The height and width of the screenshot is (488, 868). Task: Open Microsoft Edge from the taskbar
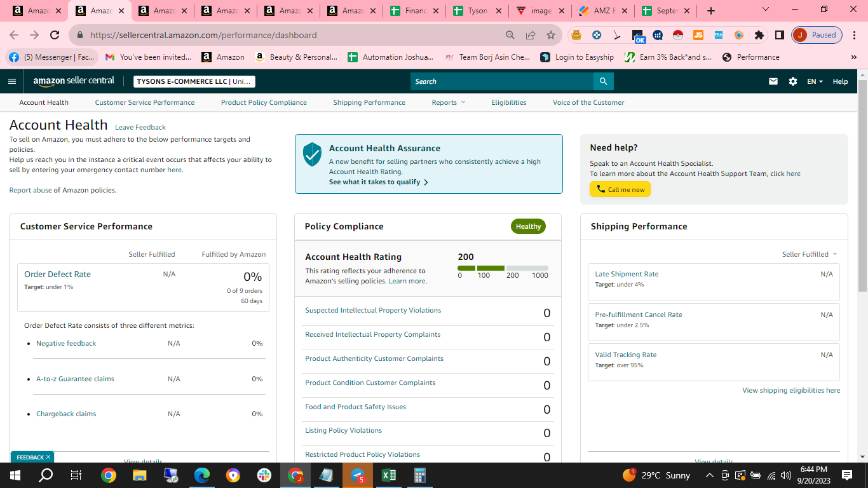pos(202,475)
